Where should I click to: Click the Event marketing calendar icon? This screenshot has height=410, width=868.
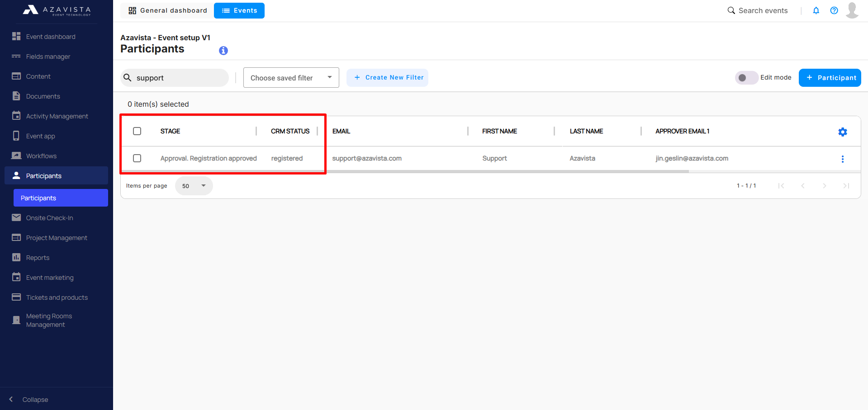16,277
